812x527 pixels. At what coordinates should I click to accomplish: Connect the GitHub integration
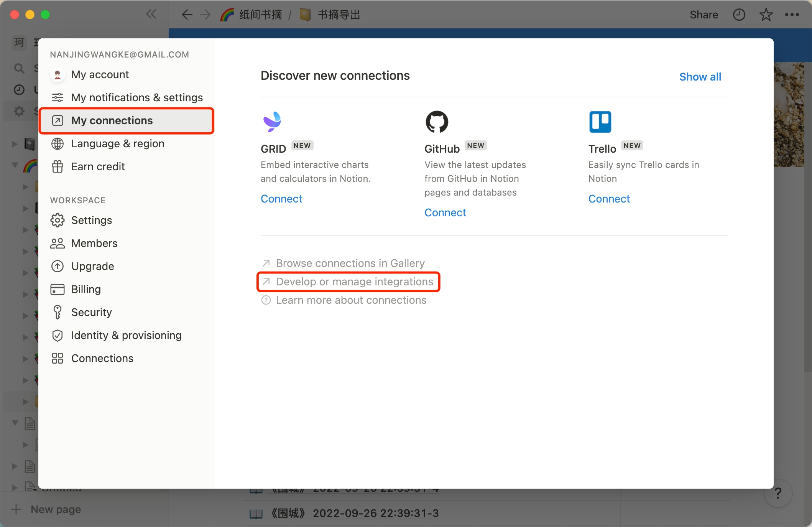445,212
